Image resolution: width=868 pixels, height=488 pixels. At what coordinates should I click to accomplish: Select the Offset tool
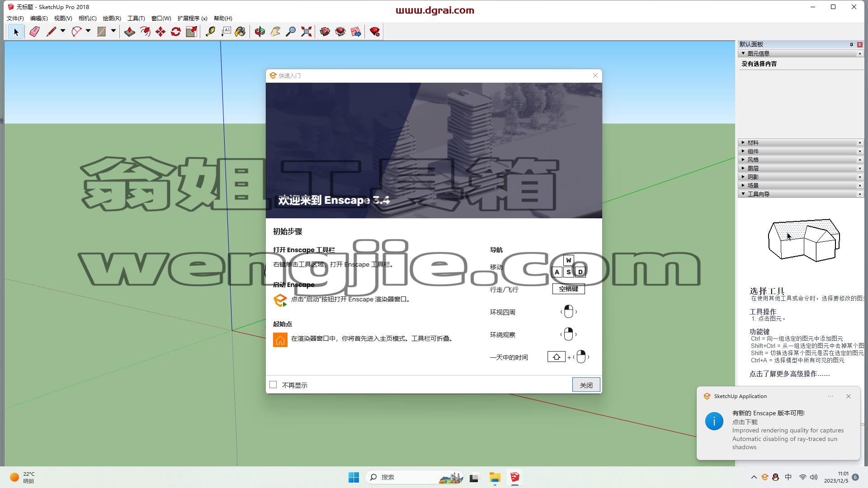(x=145, y=32)
